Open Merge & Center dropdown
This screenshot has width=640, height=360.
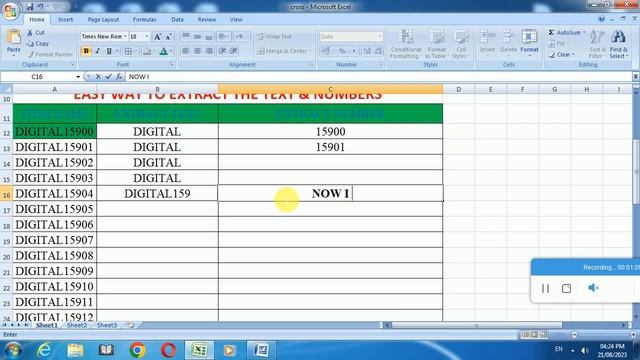pyautogui.click(x=311, y=51)
